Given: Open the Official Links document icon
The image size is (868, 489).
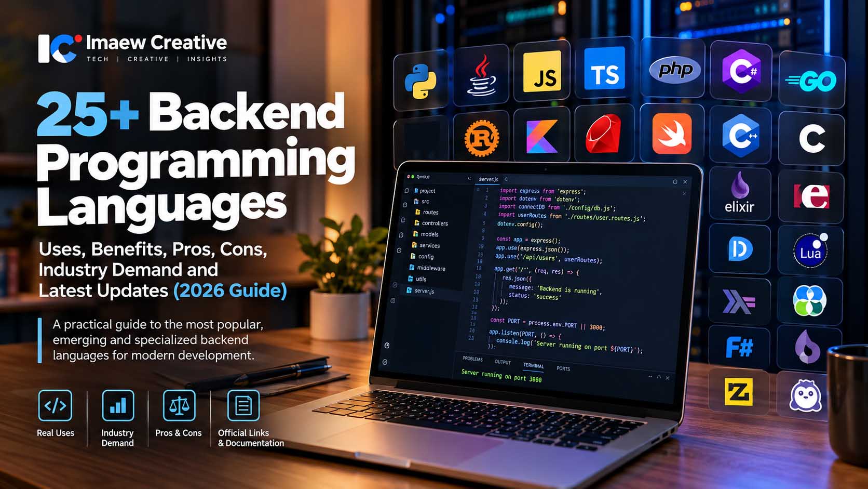Looking at the screenshot, I should pos(243,405).
